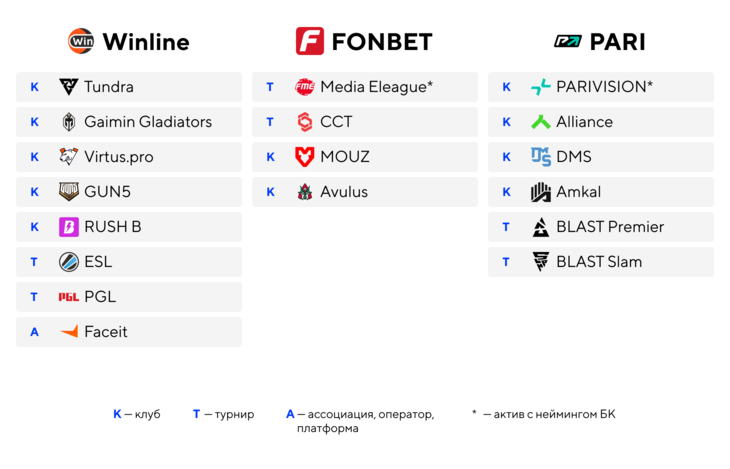This screenshot has width=730, height=469.
Task: Click the Gaimin Gladiators helmet logo
Action: 68,122
